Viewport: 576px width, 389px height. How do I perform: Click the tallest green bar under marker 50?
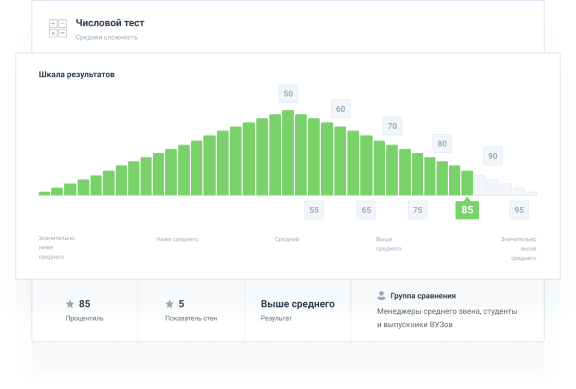click(288, 152)
